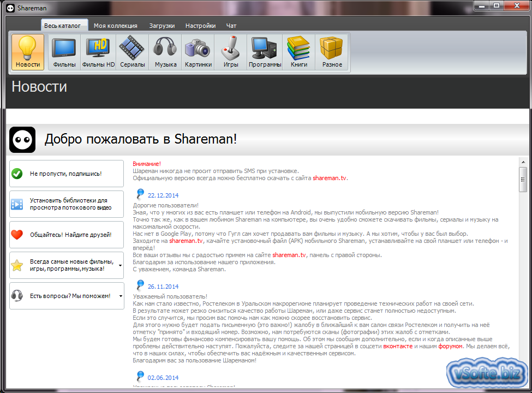The height and width of the screenshot is (393, 532).
Task: Click the pin icon next to 26.11.2014
Action: pyautogui.click(x=140, y=285)
